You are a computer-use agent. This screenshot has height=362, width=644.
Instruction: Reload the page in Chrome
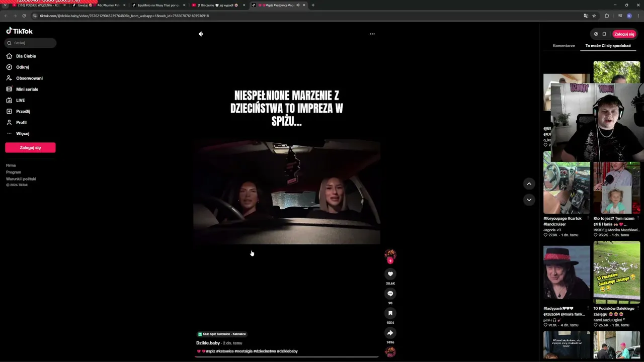click(x=24, y=16)
